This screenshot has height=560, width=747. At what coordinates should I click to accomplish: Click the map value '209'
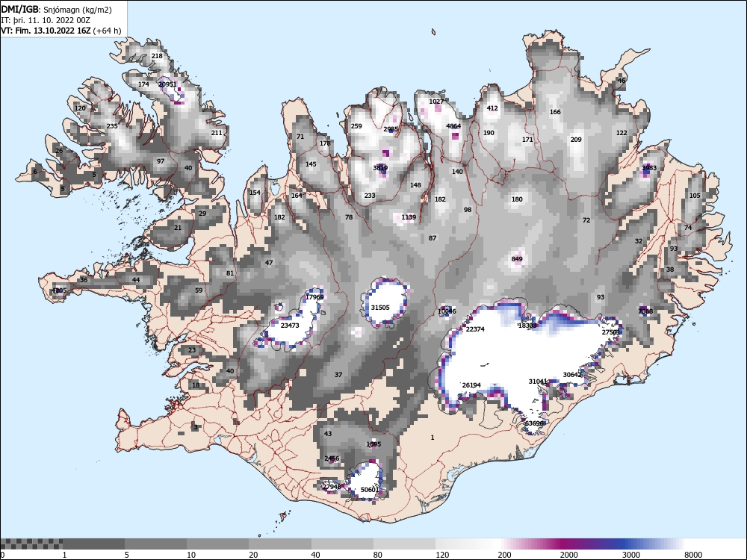coord(576,140)
